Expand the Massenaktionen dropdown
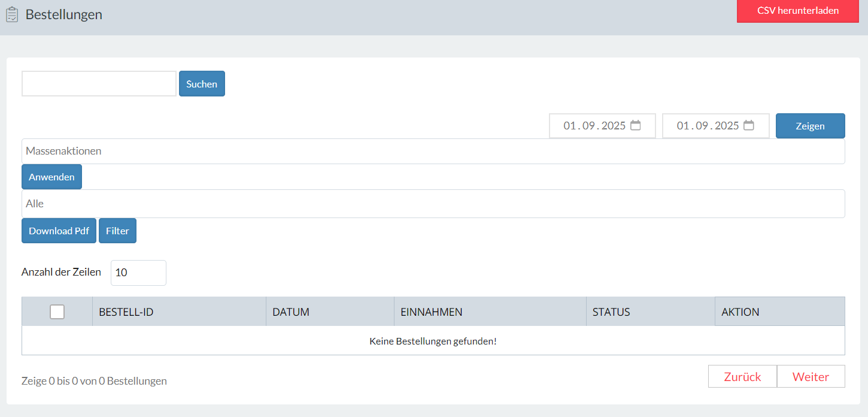This screenshot has height=417, width=868. click(x=433, y=151)
